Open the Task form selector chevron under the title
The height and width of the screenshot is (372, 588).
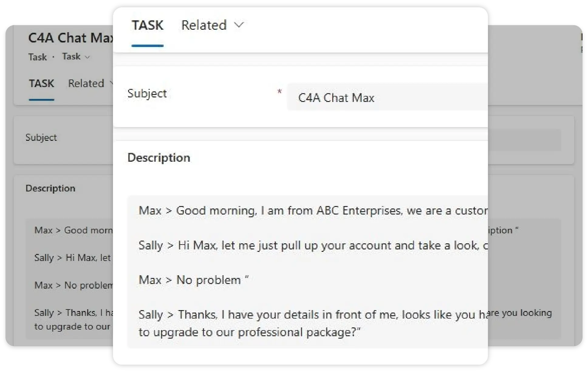[x=87, y=57]
